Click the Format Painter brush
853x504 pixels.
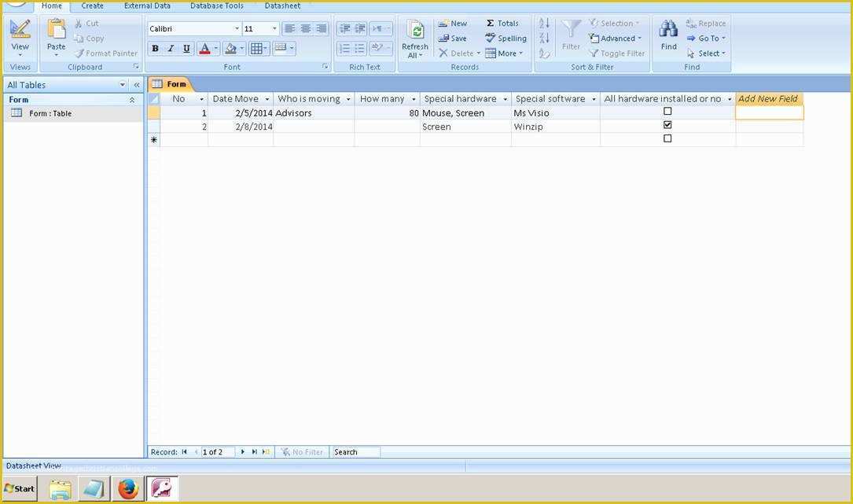pos(79,53)
